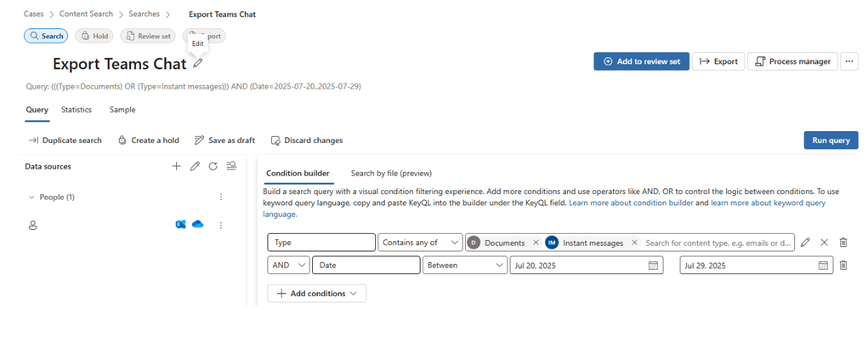Open People group more options menu
This screenshot has height=355, width=868.
[221, 197]
